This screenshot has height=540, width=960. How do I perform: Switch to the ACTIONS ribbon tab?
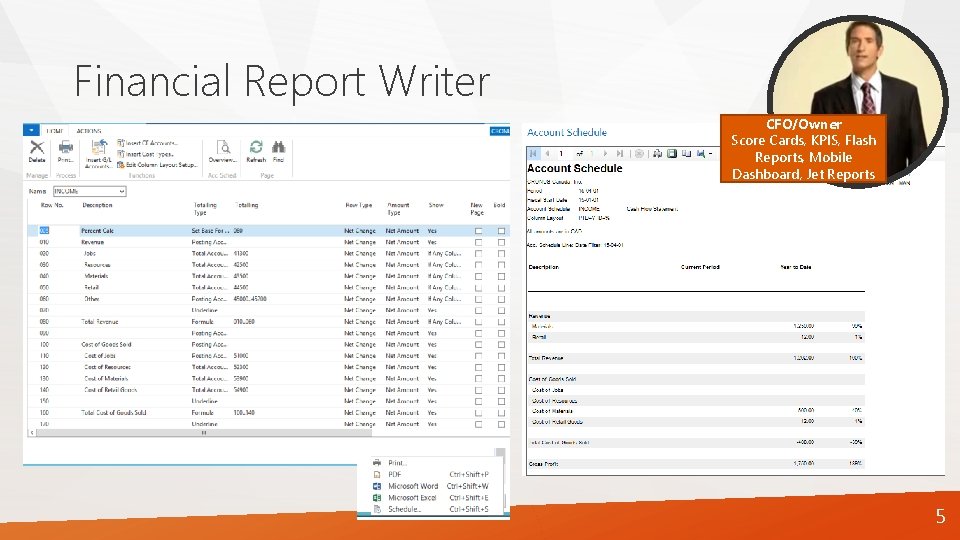coord(89,131)
